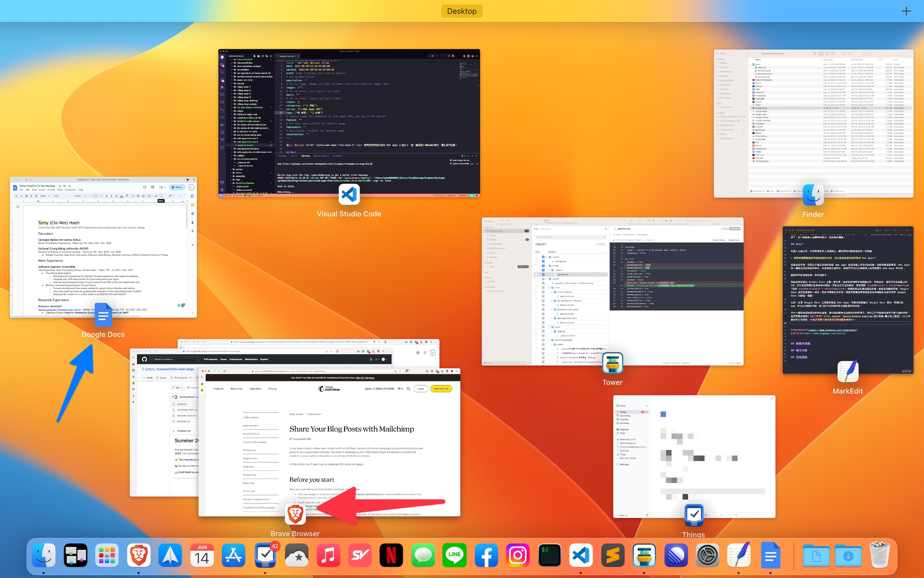Open the dev branch dropdown on GitHub
The height and width of the screenshot is (578, 924).
coord(177,388)
